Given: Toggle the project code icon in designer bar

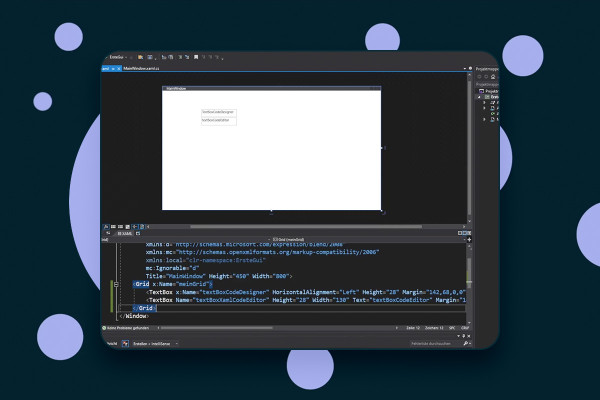Looking at the screenshot, I should click(x=142, y=227).
